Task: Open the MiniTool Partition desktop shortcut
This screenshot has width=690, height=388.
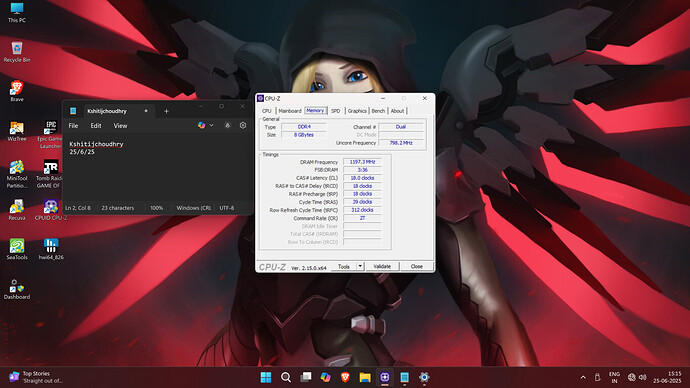Action: point(17,174)
